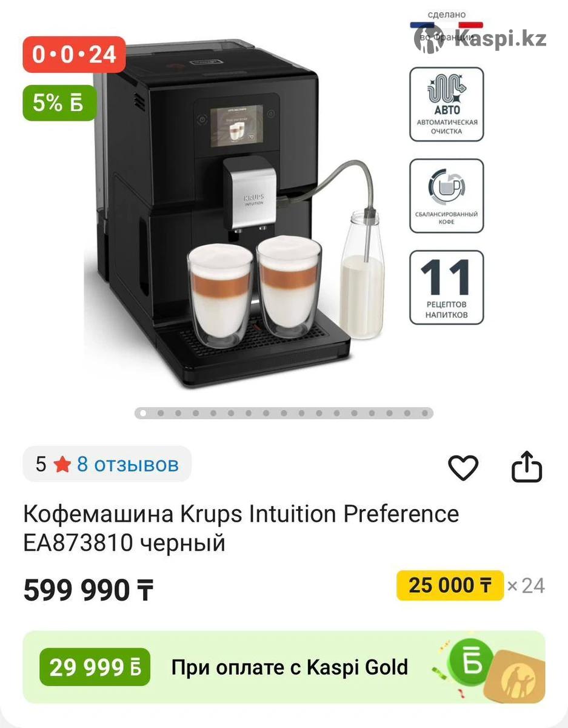Tap the balanced coffee feature icon

click(x=447, y=196)
